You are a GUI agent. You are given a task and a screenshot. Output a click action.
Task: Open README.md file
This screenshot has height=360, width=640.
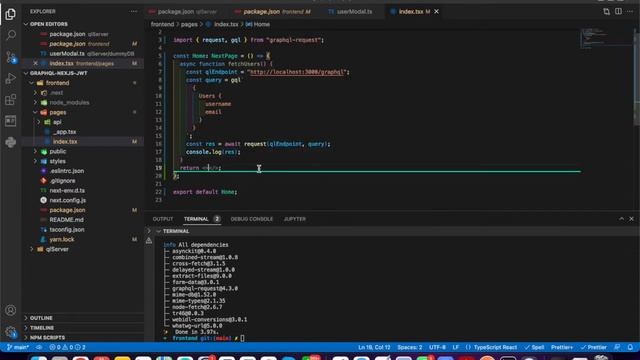pyautogui.click(x=66, y=220)
